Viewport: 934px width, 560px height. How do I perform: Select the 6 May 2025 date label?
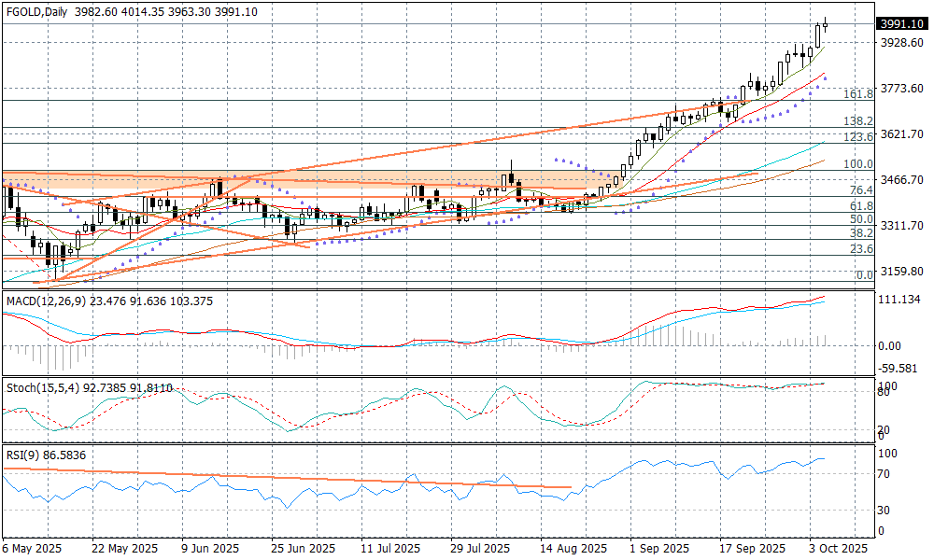[x=32, y=549]
